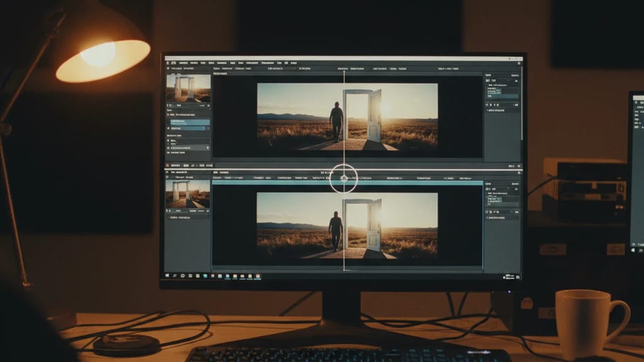The width and height of the screenshot is (644, 362).
Task: Select the highlighted teal row in the upper left panel
Action: click(x=190, y=123)
